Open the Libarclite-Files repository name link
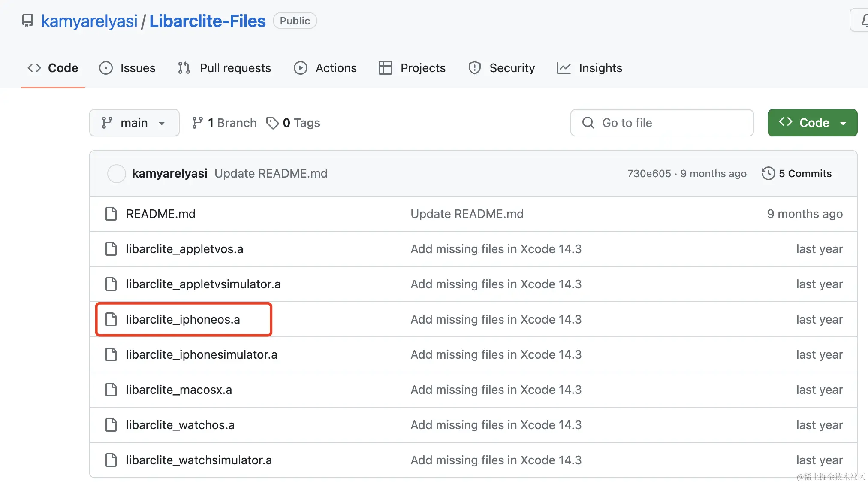The width and height of the screenshot is (868, 484). (207, 21)
